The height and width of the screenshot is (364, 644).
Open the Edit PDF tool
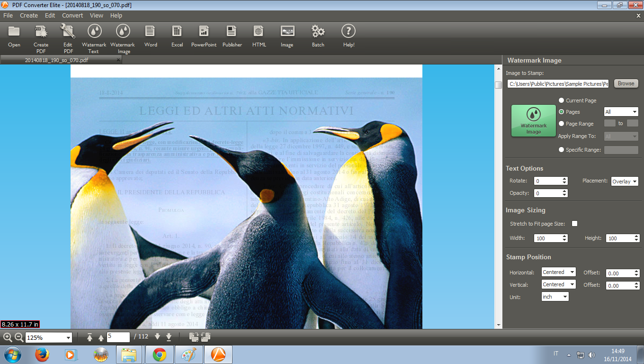(68, 32)
